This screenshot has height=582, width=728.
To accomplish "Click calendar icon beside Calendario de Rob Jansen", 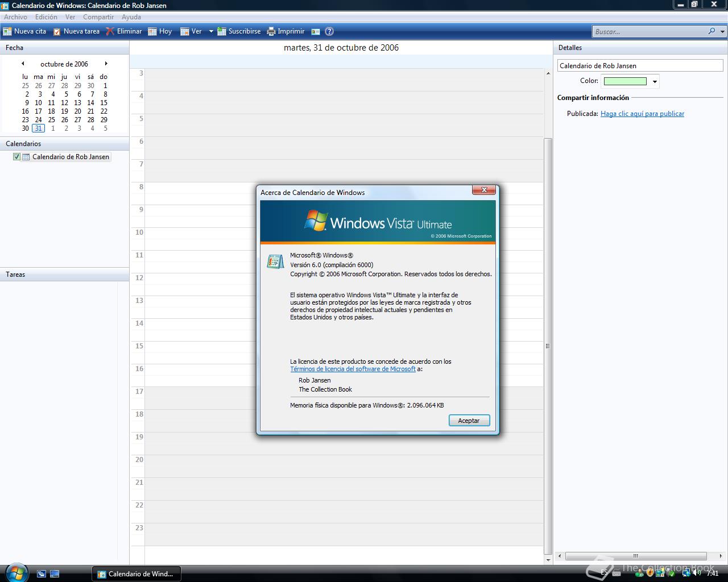I will (26, 157).
